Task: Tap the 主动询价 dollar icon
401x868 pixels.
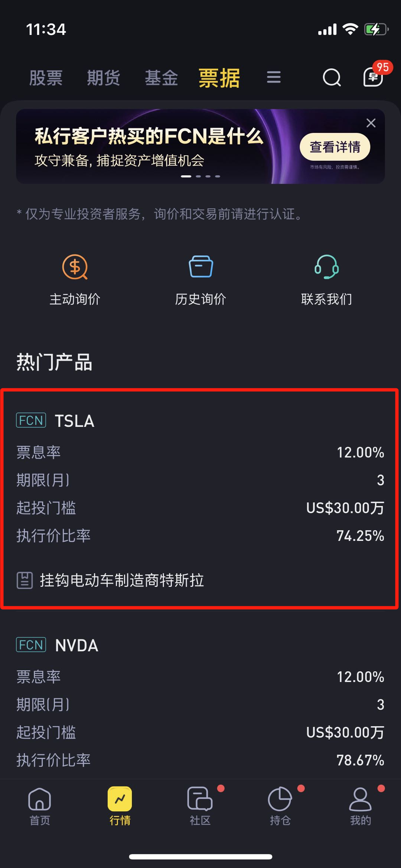Action: [75, 267]
